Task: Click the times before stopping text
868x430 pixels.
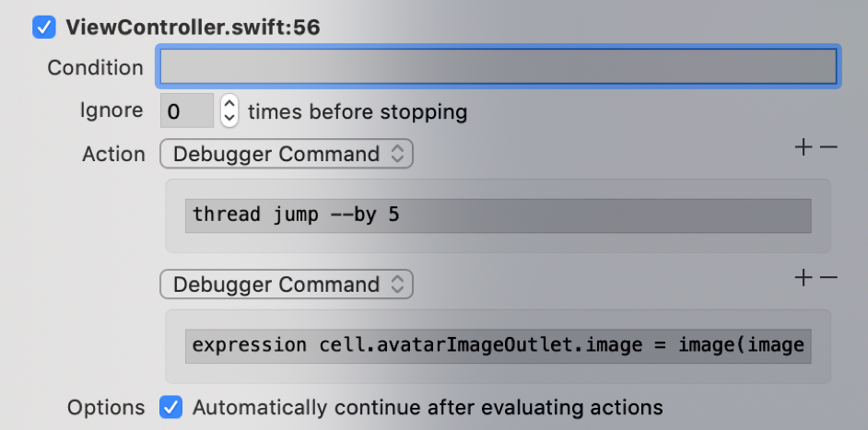Action: click(358, 112)
